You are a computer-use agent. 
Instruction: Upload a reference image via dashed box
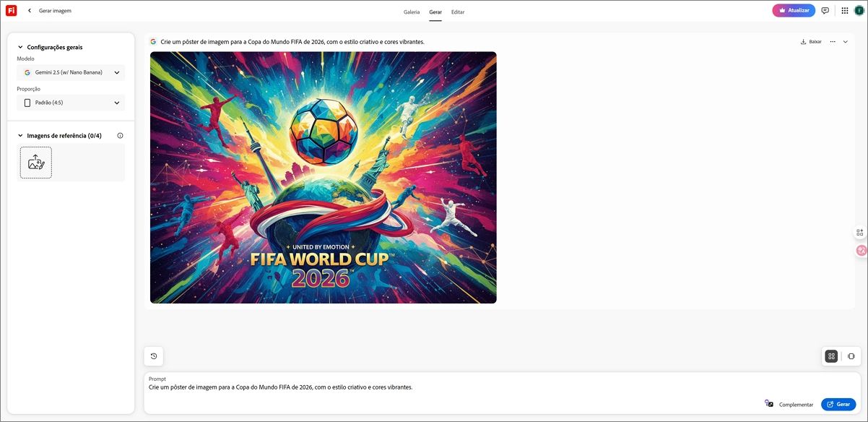coord(36,163)
